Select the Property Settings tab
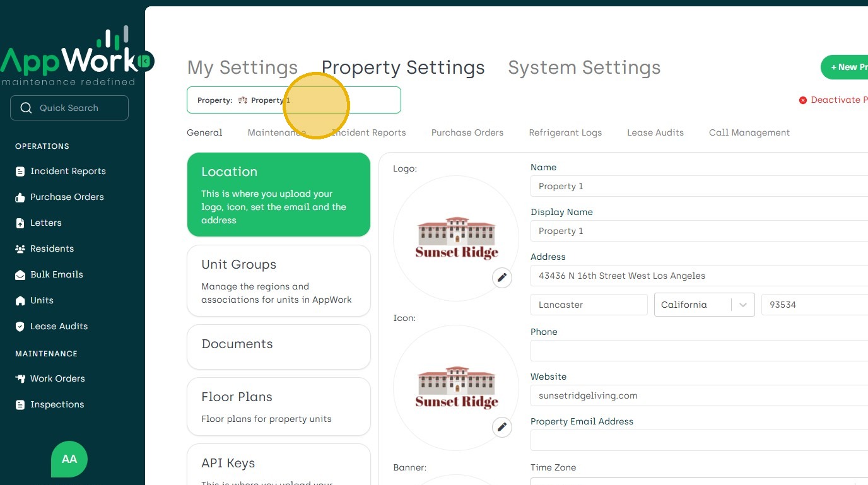The image size is (868, 485). click(403, 67)
